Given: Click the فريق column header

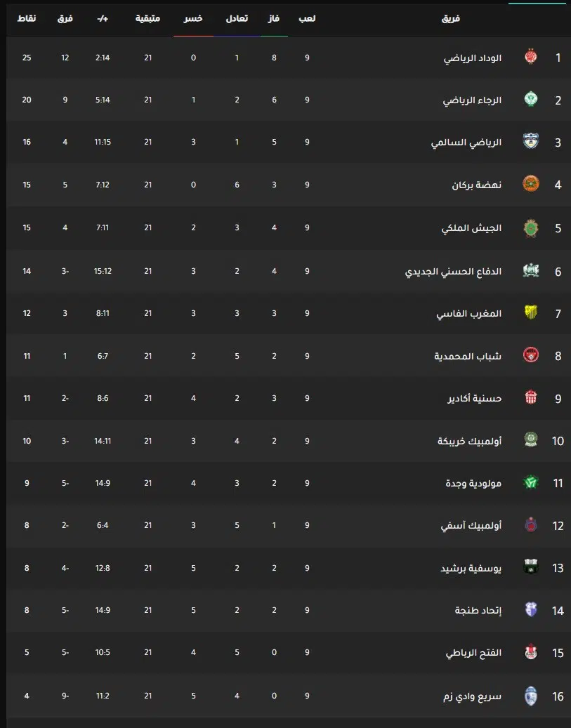Looking at the screenshot, I should (450, 18).
